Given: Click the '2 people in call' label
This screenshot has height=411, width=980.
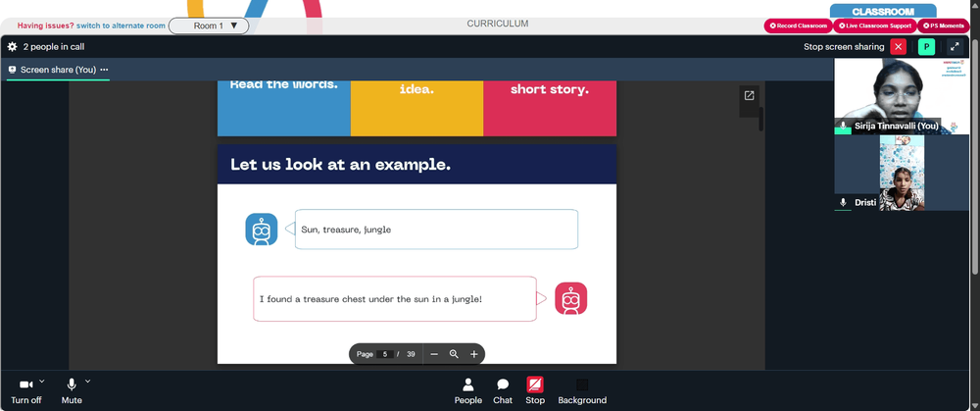Looking at the screenshot, I should click(54, 47).
